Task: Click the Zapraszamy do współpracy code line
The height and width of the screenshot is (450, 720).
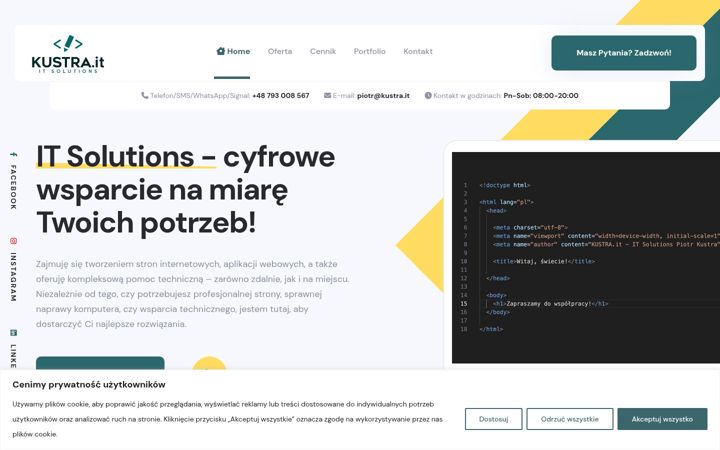Action: pos(550,304)
